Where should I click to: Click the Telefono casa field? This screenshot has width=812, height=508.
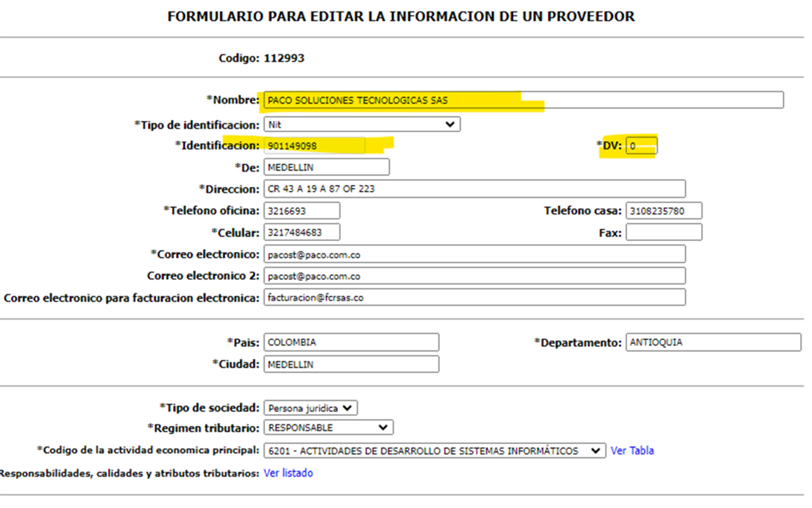click(664, 211)
